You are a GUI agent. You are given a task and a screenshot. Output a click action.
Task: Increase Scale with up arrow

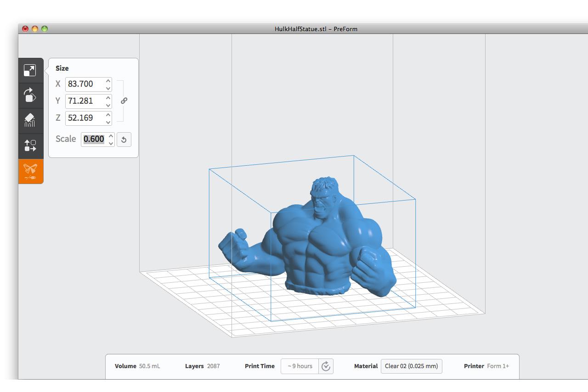pos(111,136)
